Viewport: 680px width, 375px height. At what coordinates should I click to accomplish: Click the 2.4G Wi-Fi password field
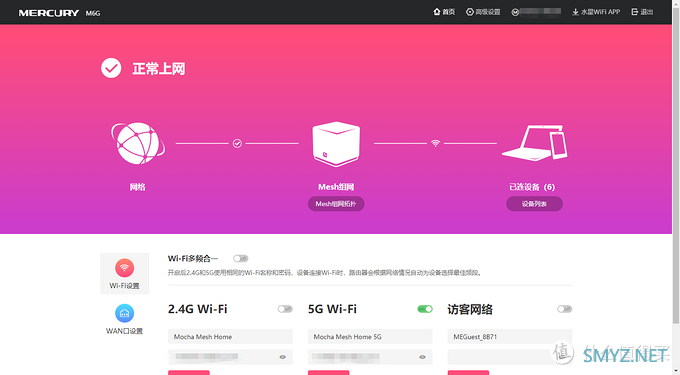tap(230, 357)
